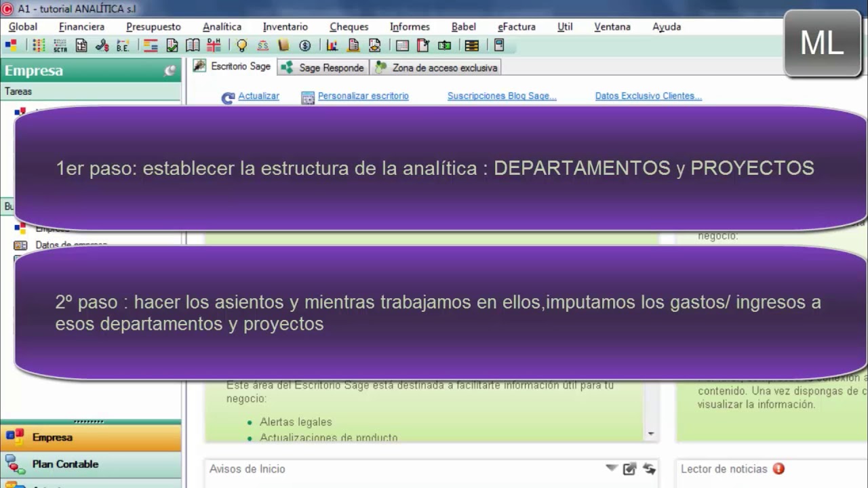Click the black and yellow list toolbar icon
This screenshot has width=868, height=488.
[x=472, y=45]
